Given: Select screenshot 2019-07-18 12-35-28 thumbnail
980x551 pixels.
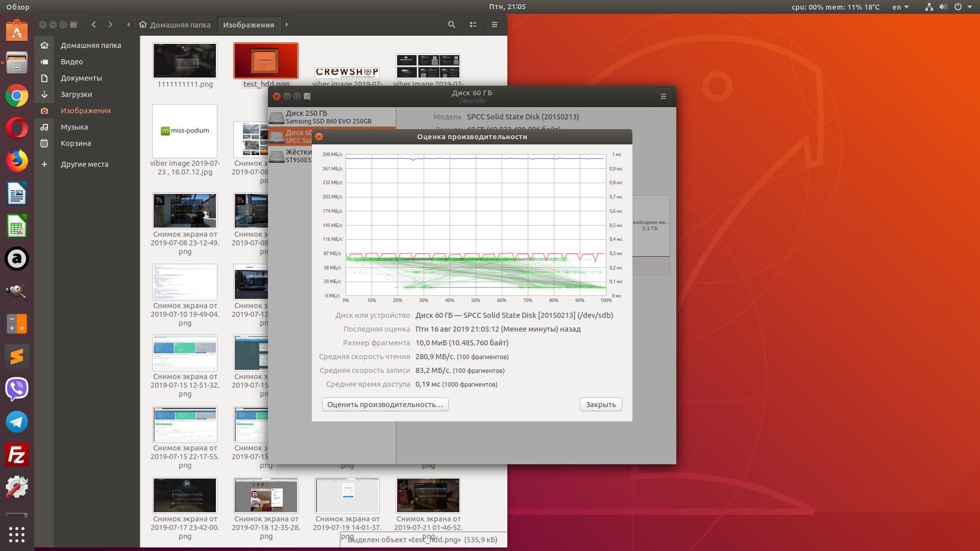Looking at the screenshot, I should tap(266, 495).
